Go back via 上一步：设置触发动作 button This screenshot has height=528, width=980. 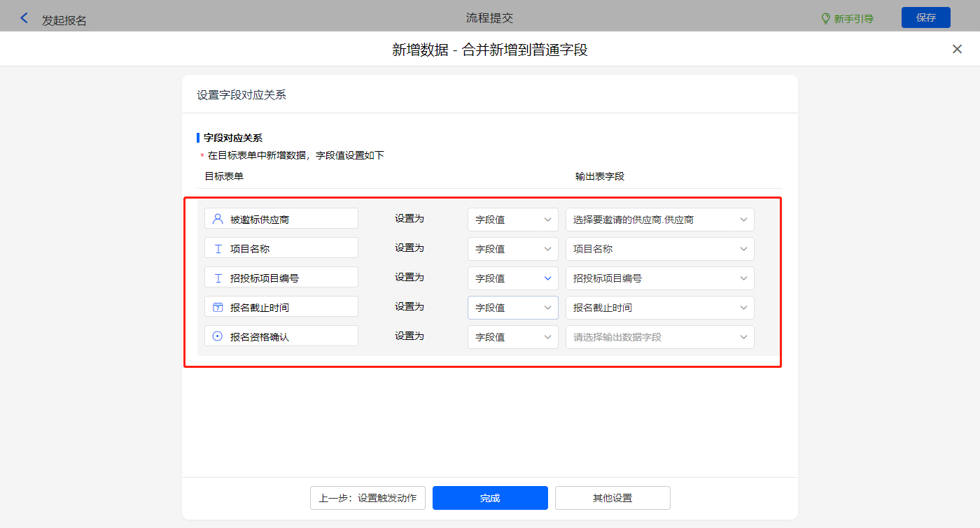pos(367,498)
